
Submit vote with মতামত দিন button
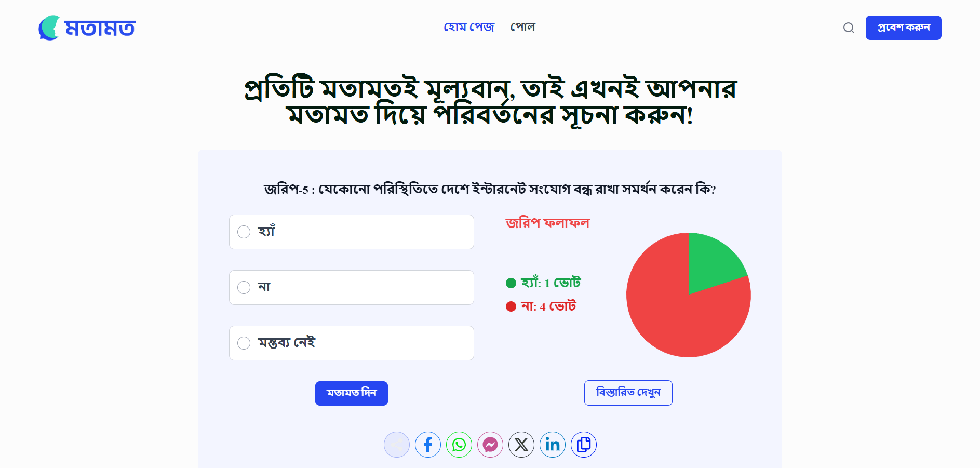[352, 393]
